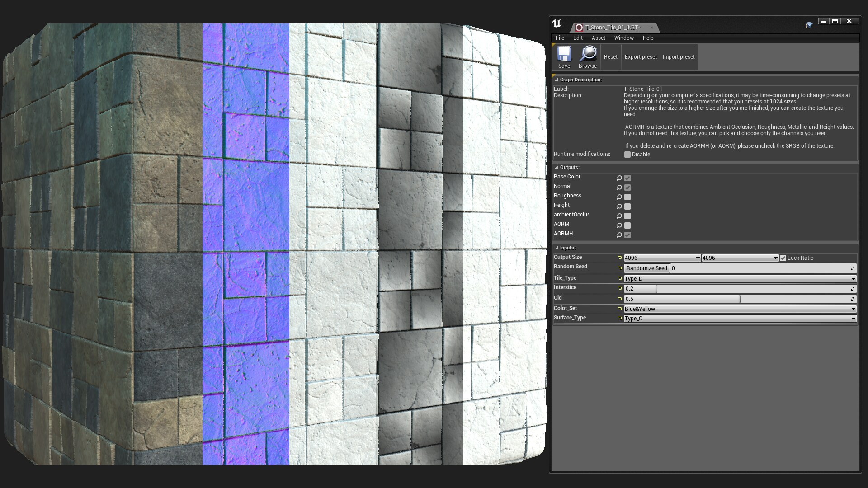Check Disable runtime modifications box

click(627, 155)
